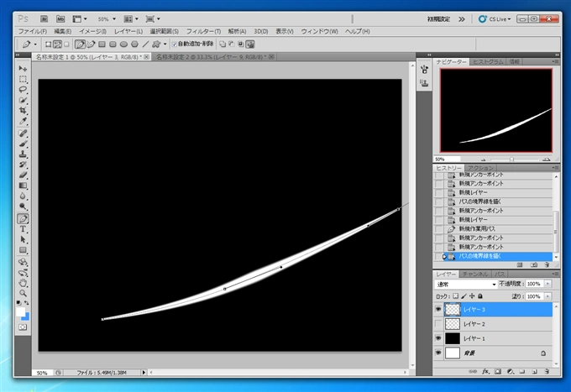Create new snapshot in History panel
Screen dimensions: 571x392
point(534,265)
